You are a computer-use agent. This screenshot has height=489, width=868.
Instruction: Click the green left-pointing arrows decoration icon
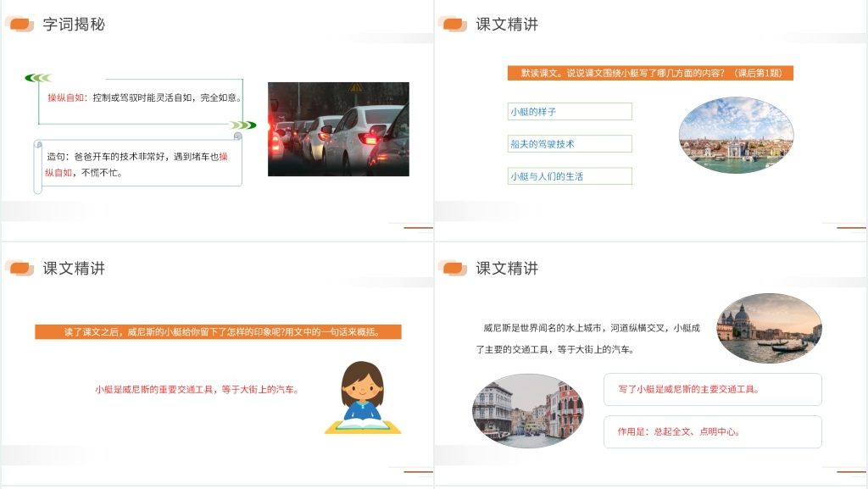[39, 78]
